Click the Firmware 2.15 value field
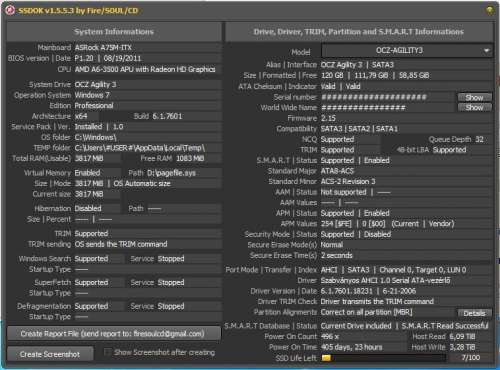This screenshot has height=370, width=500. click(406, 118)
